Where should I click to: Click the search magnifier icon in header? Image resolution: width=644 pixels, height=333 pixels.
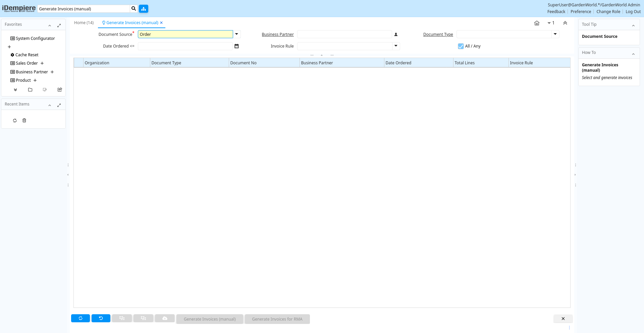133,9
